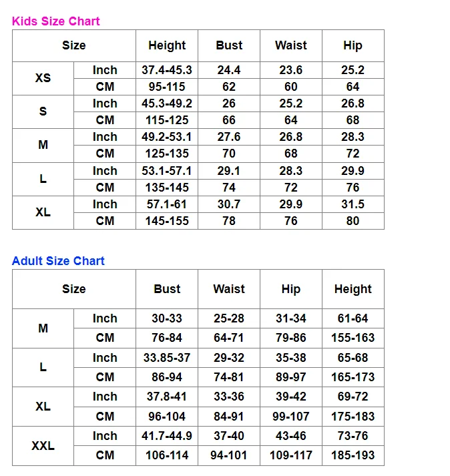Screen dimensions: 450x476
Task: Select the adult XXL size label
Action: click(x=43, y=446)
